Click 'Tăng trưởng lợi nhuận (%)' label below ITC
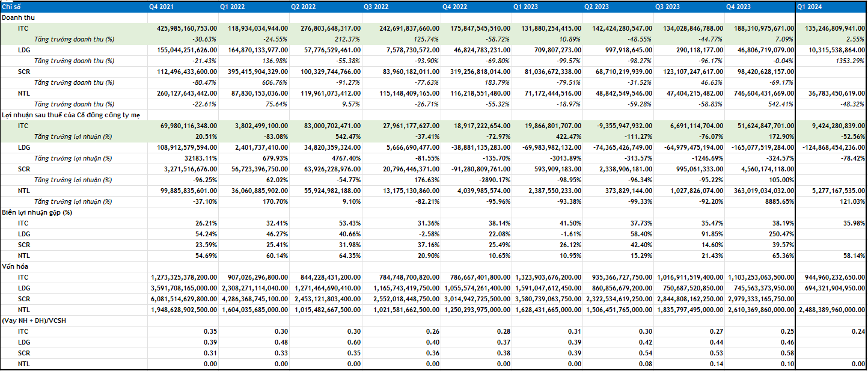 (73, 136)
